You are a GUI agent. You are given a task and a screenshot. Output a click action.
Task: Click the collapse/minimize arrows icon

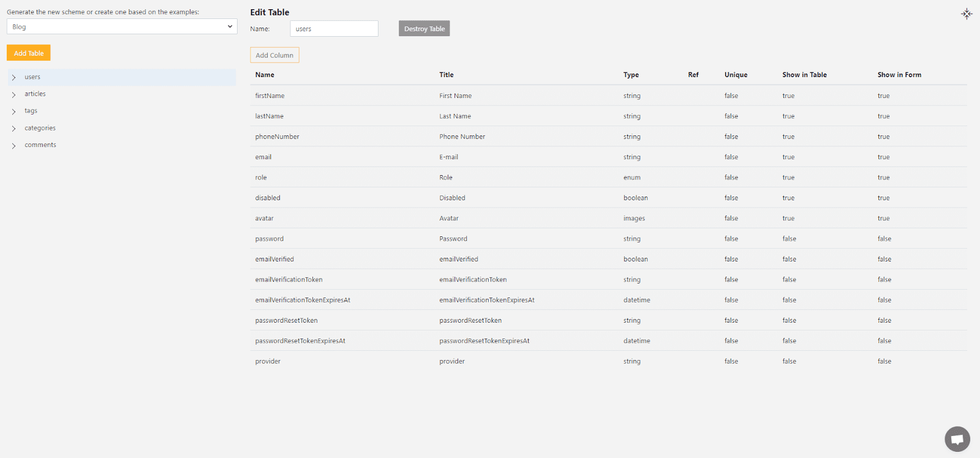coord(967,13)
